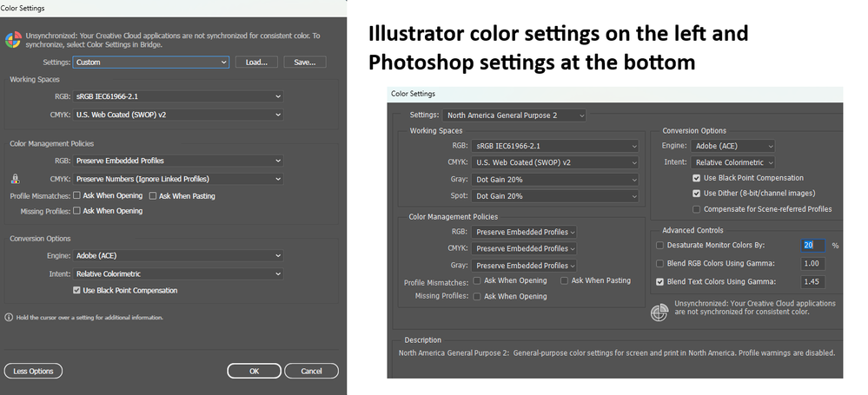Open Photoshop RGB working space dropdown

pos(554,146)
